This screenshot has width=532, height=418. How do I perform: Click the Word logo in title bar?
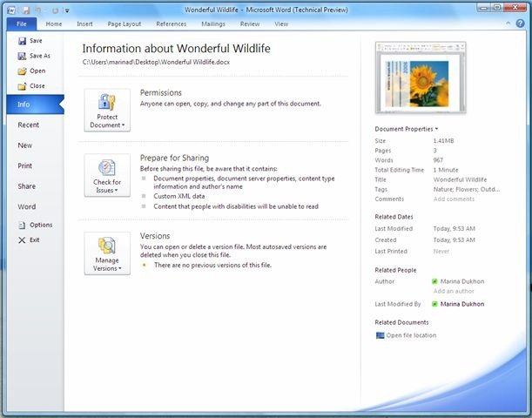(11, 10)
